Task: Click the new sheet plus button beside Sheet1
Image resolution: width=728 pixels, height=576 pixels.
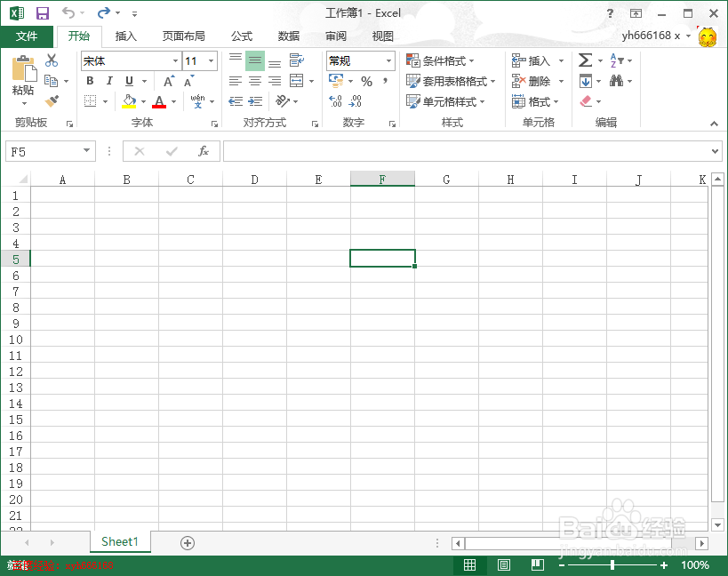Action: click(x=187, y=541)
